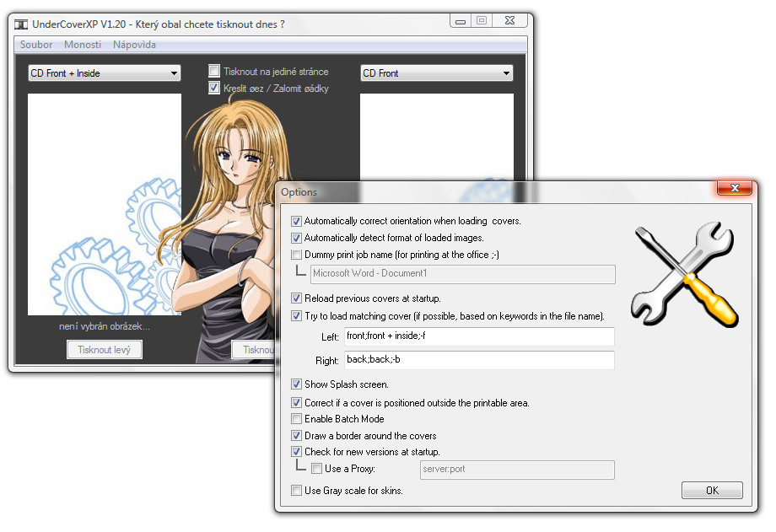This screenshot has width=776, height=532.
Task: Expand the CD Front + Inside dropdown
Action: click(105, 73)
